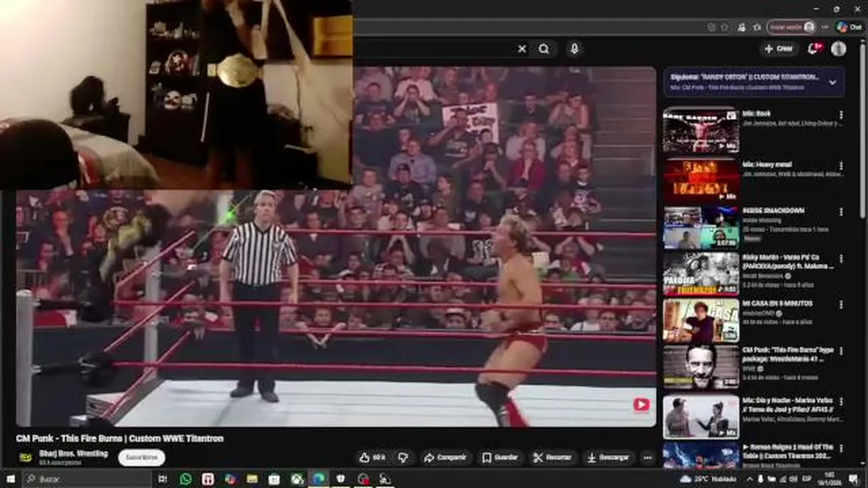Open 'MI CASA EN 9 MINUTOS' thumbnail
The image size is (868, 488).
tap(701, 321)
